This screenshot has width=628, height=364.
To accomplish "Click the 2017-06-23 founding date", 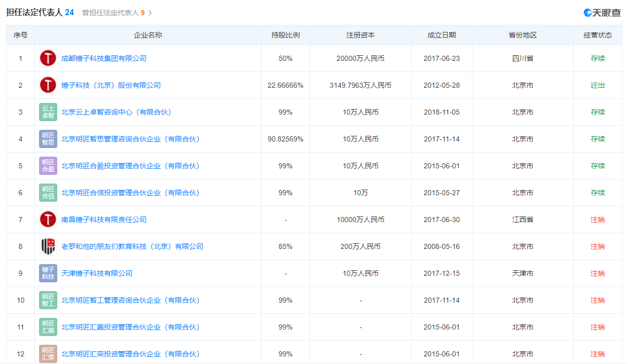I will pyautogui.click(x=441, y=58).
